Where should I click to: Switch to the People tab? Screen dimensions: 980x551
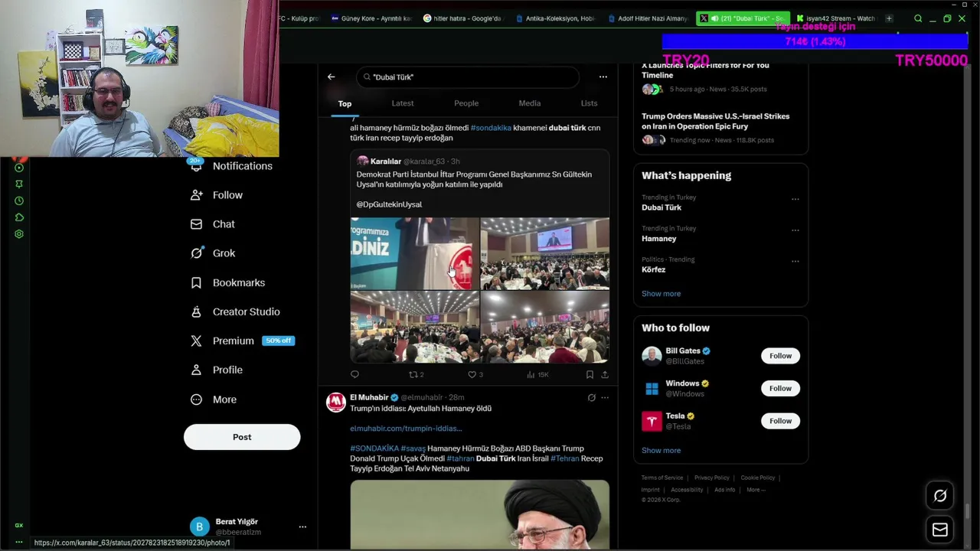(466, 103)
